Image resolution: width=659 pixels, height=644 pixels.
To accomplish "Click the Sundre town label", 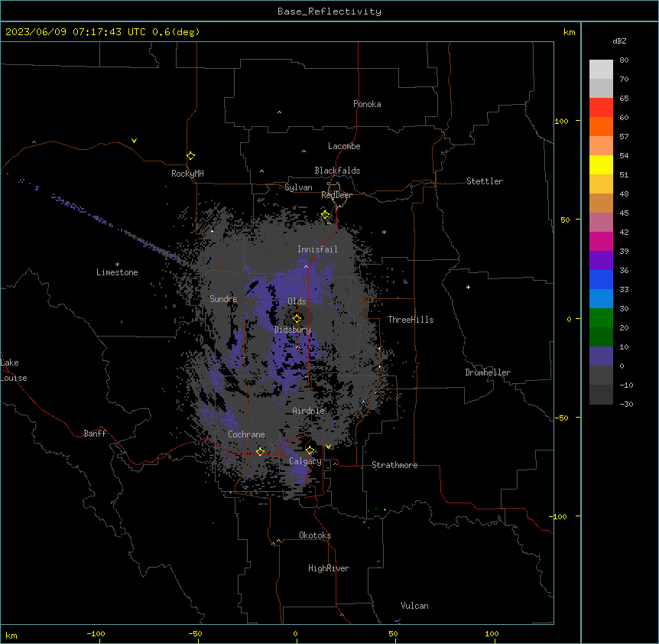I will click(223, 299).
